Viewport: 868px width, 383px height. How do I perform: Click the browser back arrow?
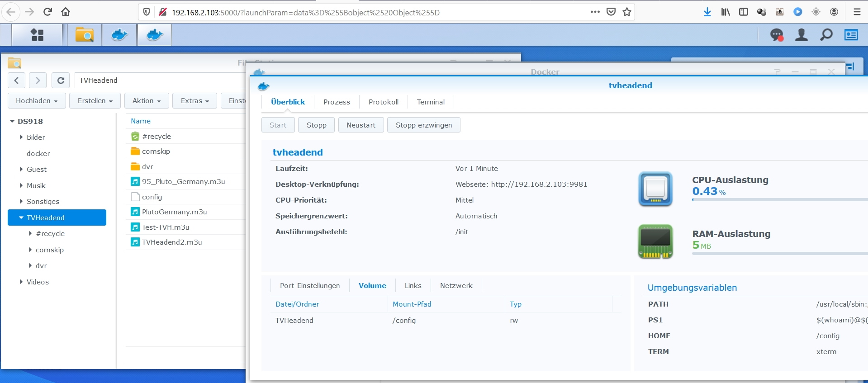11,12
